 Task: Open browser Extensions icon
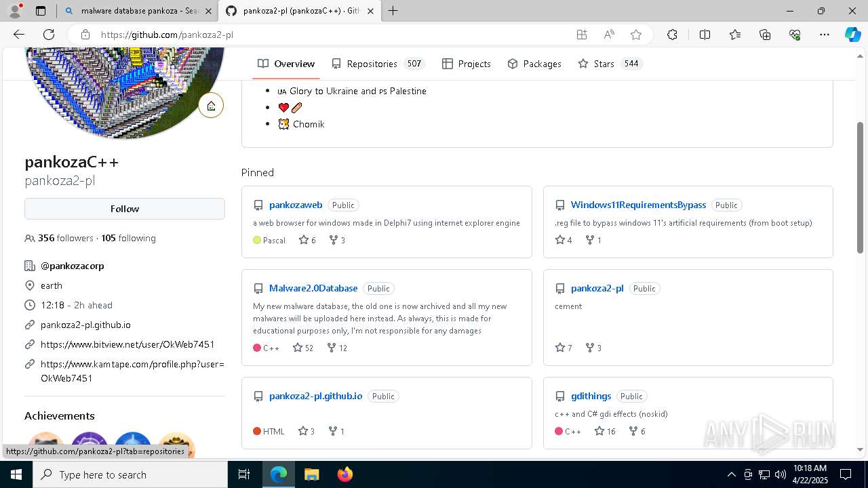tap(672, 35)
